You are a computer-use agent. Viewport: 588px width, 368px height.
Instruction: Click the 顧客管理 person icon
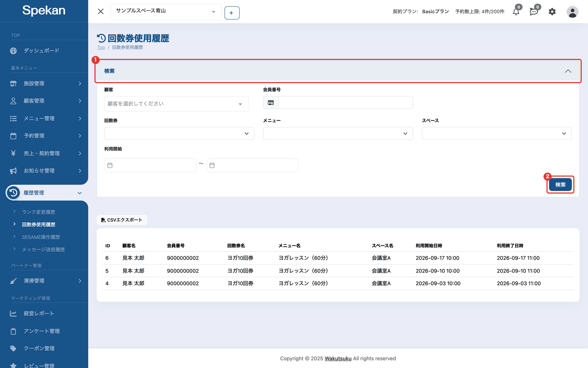13,101
